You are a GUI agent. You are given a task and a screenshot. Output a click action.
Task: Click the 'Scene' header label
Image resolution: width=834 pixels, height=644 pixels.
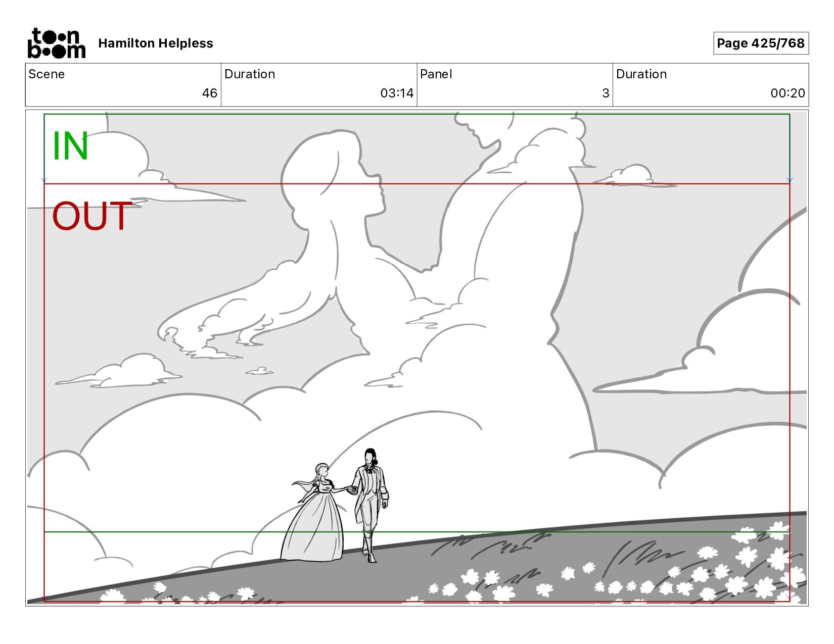click(x=47, y=74)
